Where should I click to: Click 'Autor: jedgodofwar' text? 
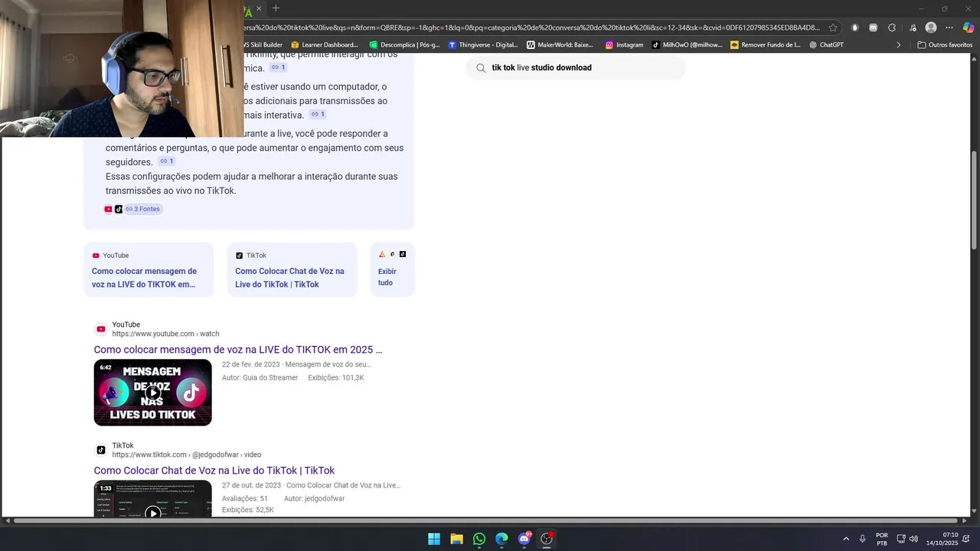click(x=315, y=498)
